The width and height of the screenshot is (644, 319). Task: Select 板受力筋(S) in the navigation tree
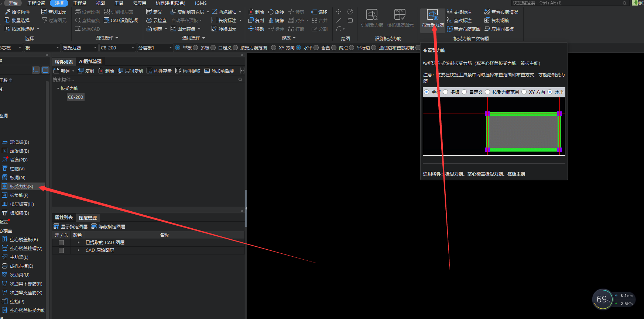click(x=22, y=187)
